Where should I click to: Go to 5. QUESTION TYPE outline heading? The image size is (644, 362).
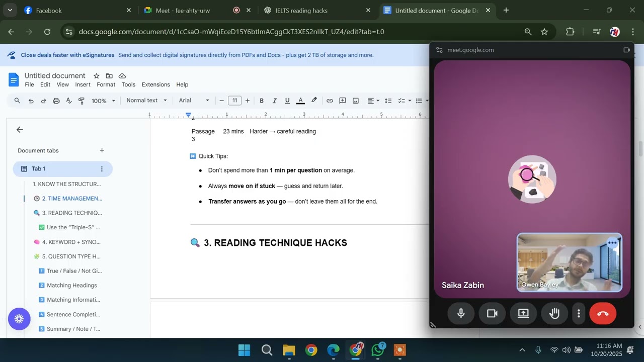click(x=67, y=256)
